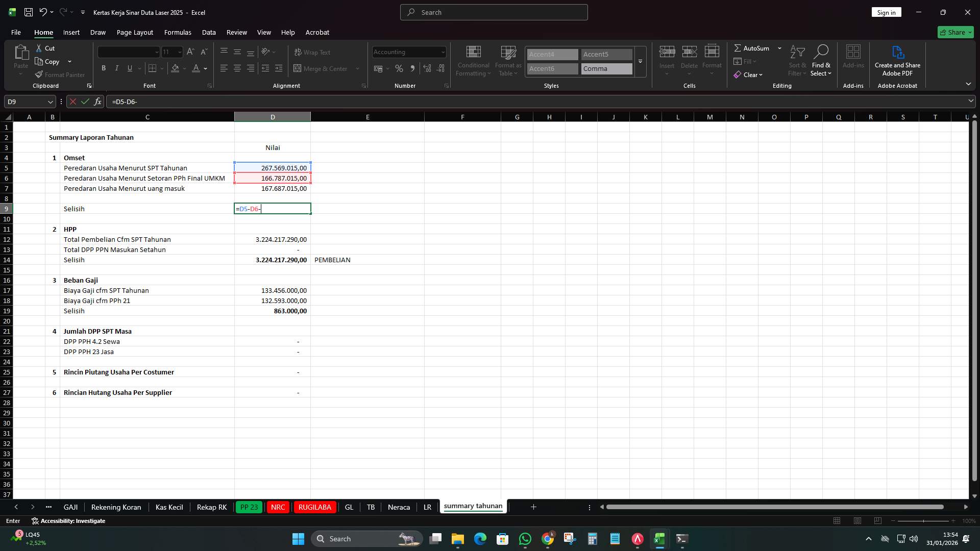
Task: Open the number format Accounting dropdown
Action: 442,52
